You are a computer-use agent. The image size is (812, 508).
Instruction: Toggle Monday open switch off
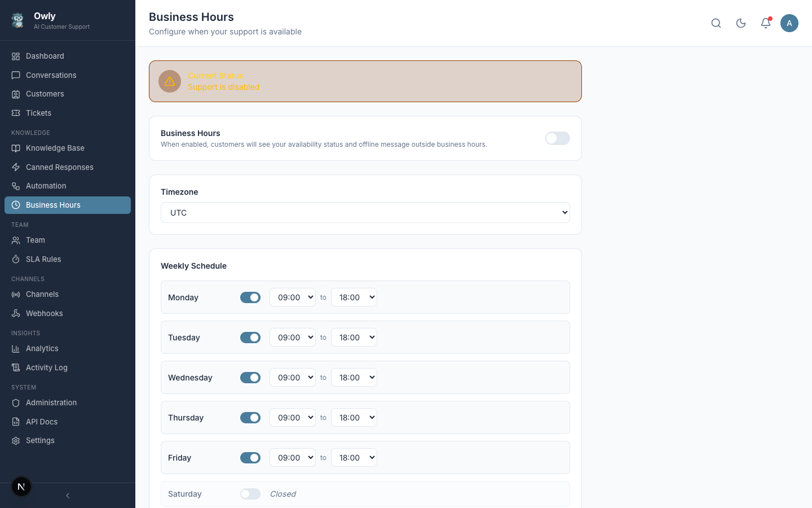point(250,297)
